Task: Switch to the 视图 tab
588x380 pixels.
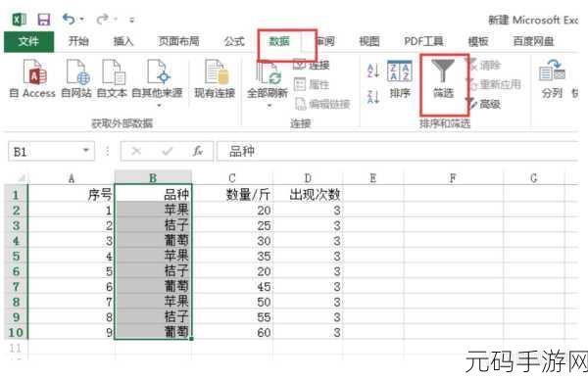Action: (x=369, y=41)
